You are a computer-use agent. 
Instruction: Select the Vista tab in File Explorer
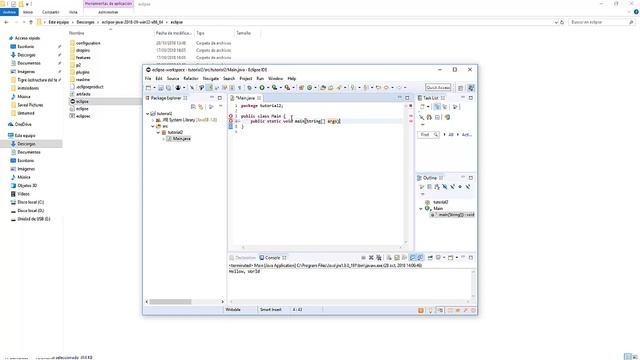click(73, 12)
